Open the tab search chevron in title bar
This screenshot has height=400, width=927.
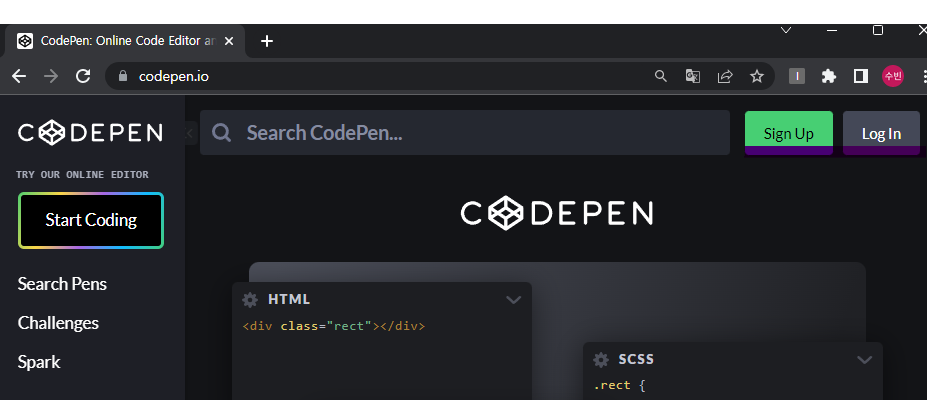coord(786,30)
